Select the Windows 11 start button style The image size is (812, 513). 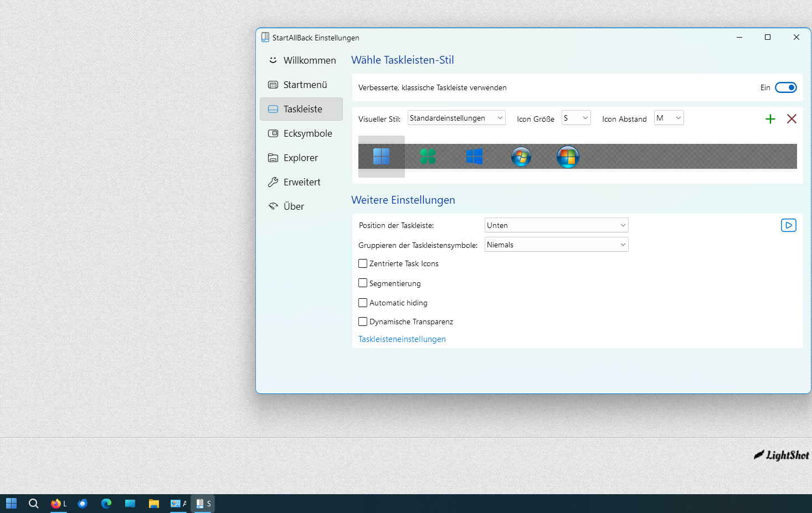point(381,157)
